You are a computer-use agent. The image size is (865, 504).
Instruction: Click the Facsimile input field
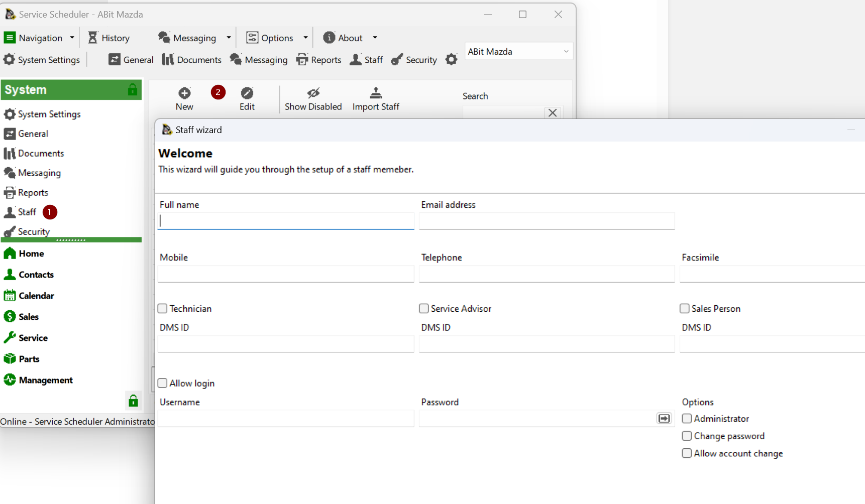(x=772, y=274)
